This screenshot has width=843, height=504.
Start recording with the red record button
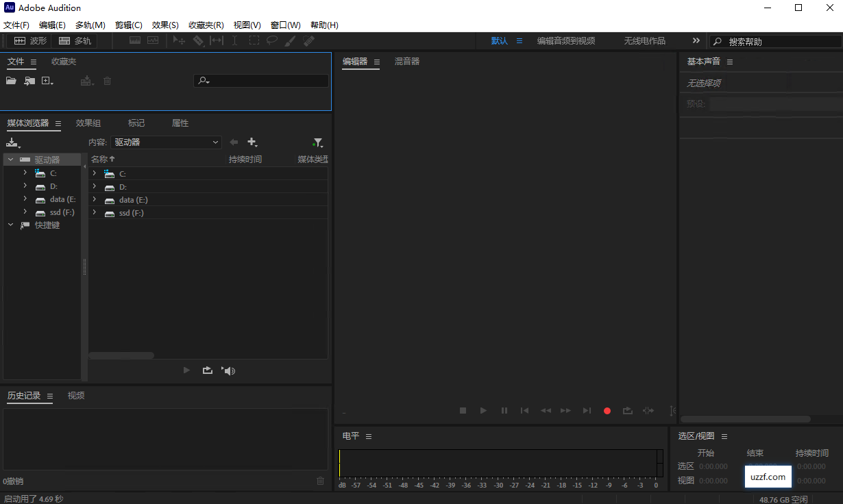pos(607,410)
